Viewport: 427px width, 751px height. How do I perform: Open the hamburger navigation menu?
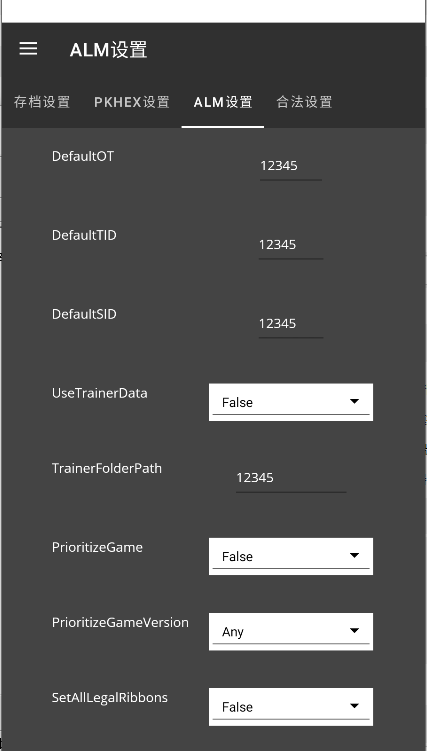(x=28, y=48)
